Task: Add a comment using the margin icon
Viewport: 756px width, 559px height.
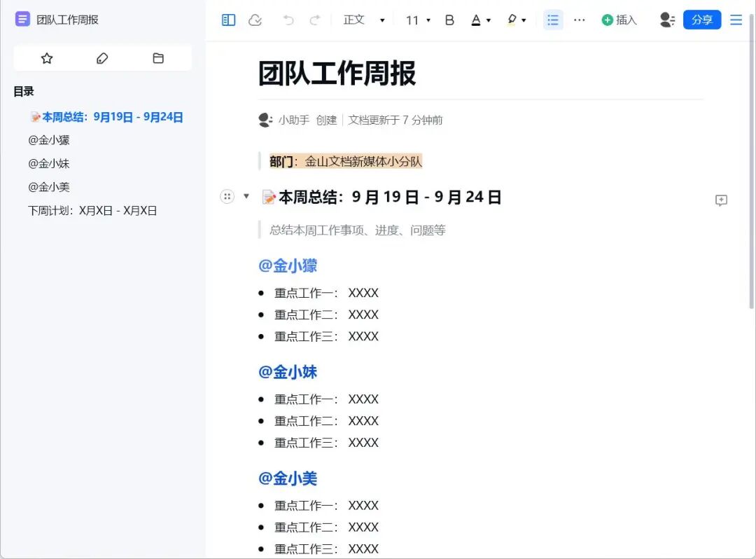Action: (721, 200)
